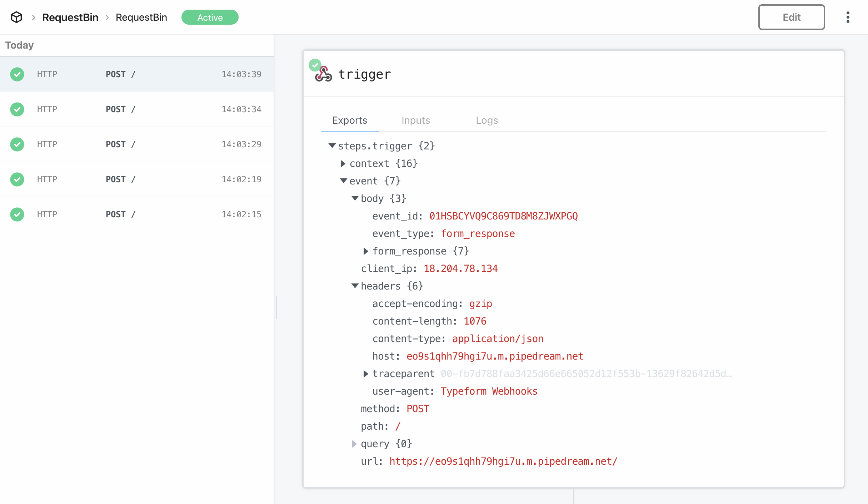Select the POST request at 14:02:19
Viewport: 868px width, 504px height.
[x=137, y=179]
